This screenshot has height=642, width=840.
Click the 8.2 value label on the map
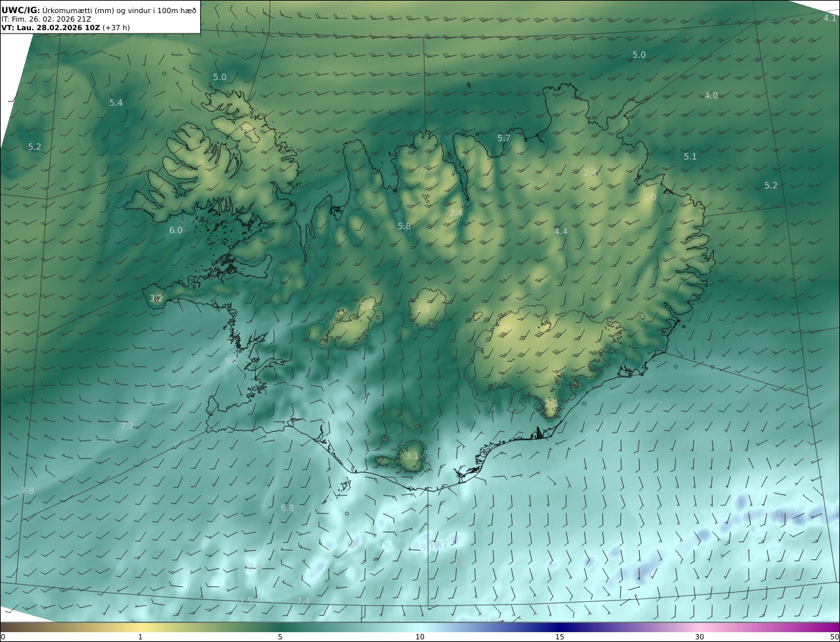coord(232,361)
